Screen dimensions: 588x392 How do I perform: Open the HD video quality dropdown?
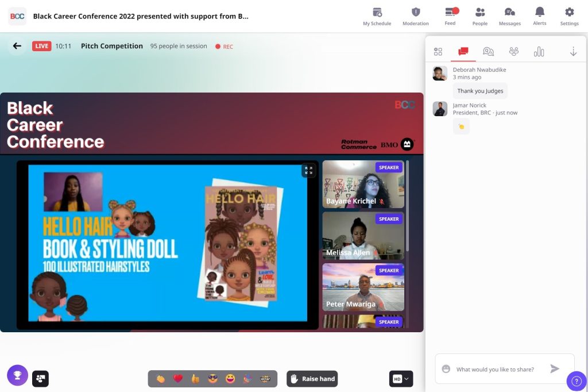click(x=401, y=378)
